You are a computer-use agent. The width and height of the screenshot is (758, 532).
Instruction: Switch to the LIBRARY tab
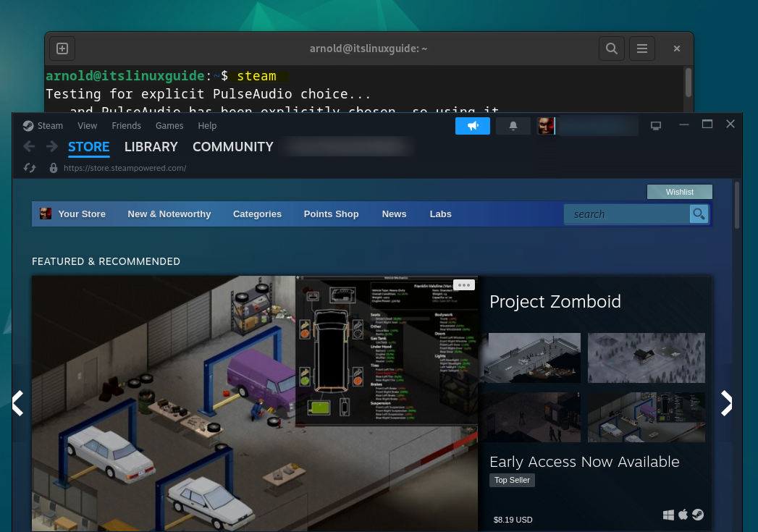pyautogui.click(x=151, y=147)
